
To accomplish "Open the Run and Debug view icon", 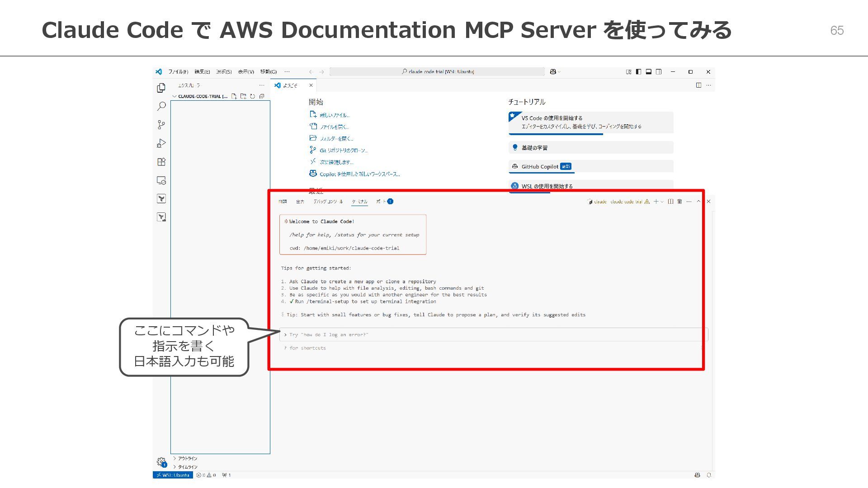I will point(161,143).
